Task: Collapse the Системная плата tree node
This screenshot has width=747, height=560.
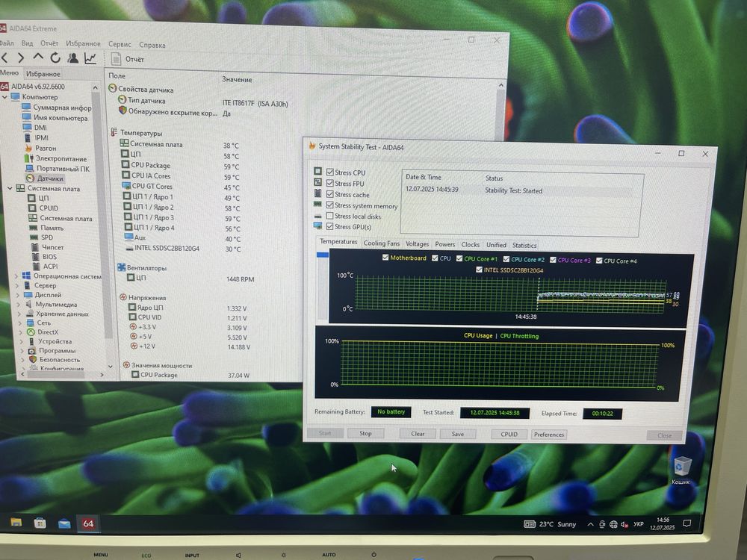Action: 10,188
